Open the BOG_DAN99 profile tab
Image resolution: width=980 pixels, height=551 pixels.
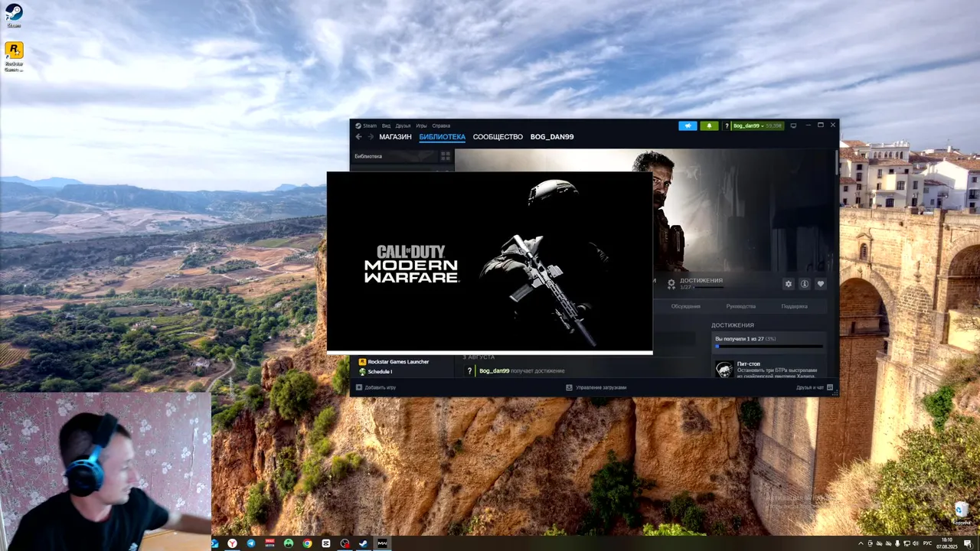click(x=552, y=137)
